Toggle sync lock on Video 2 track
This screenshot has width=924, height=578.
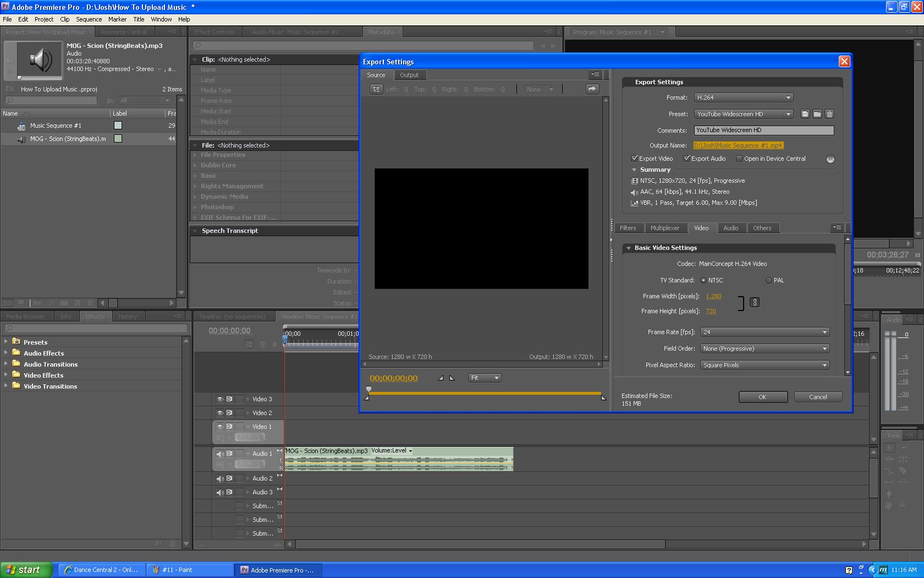tap(229, 413)
